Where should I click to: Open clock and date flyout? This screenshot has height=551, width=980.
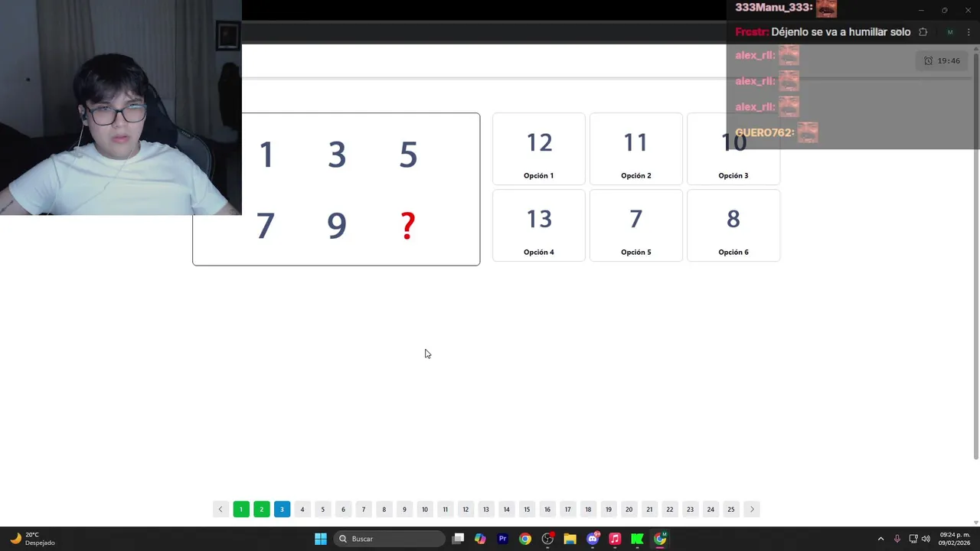coord(954,539)
